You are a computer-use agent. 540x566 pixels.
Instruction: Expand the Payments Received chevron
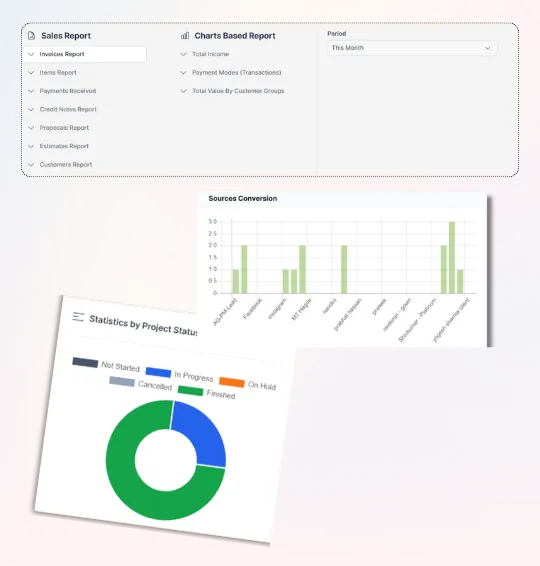pyautogui.click(x=31, y=91)
